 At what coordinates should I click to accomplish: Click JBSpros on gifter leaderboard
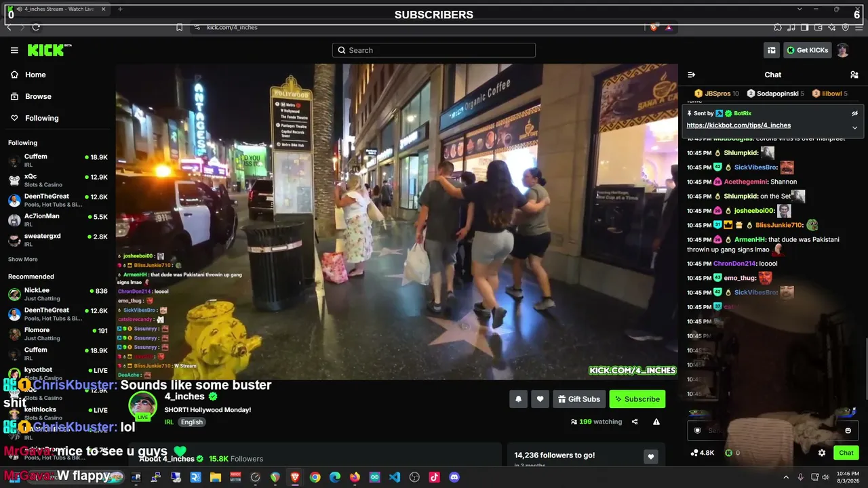tap(717, 94)
